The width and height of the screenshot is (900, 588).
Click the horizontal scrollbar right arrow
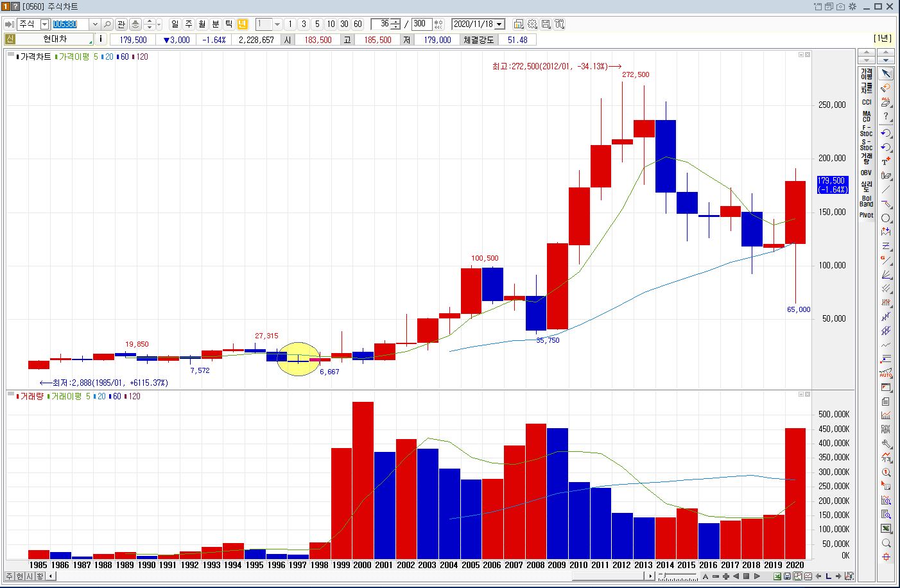(651, 576)
